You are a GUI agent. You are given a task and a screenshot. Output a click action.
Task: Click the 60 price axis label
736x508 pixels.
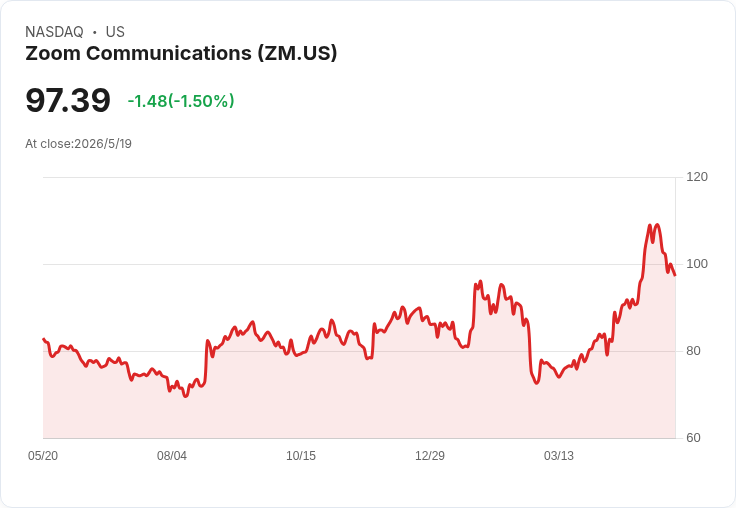click(693, 438)
